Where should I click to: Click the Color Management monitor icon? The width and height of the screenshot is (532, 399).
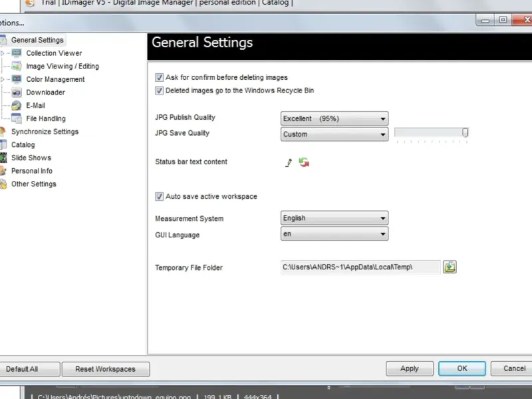click(x=16, y=79)
